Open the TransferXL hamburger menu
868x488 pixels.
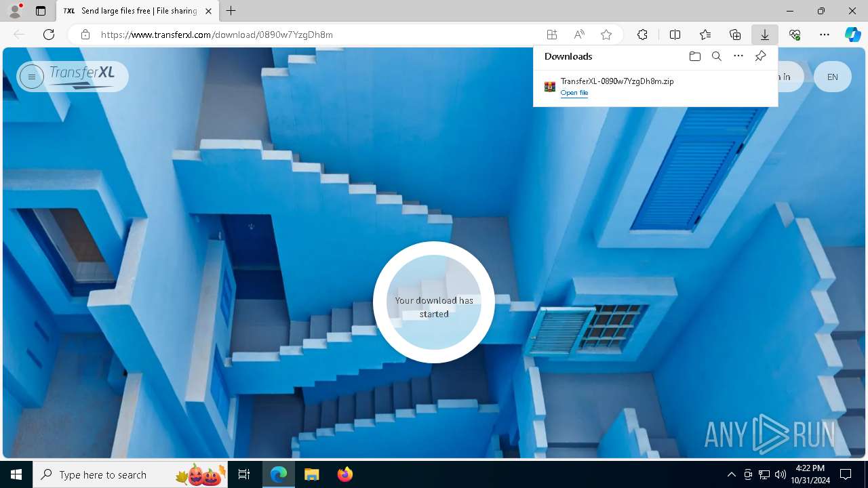[x=31, y=77]
